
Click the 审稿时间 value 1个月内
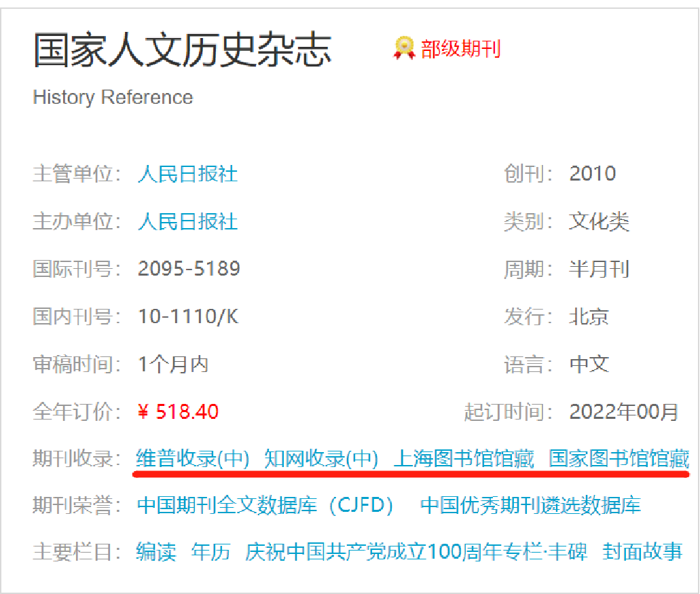click(173, 364)
